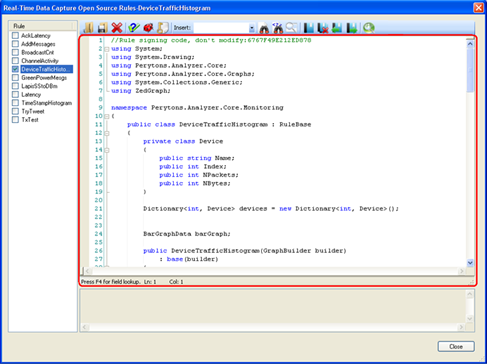
Task: Click the Close button
Action: 456,347
